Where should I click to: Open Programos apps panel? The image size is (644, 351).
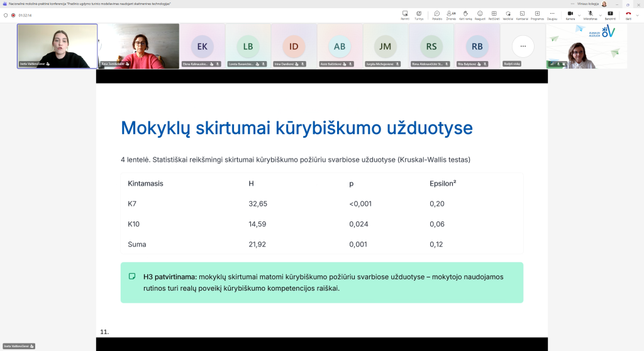[537, 14]
